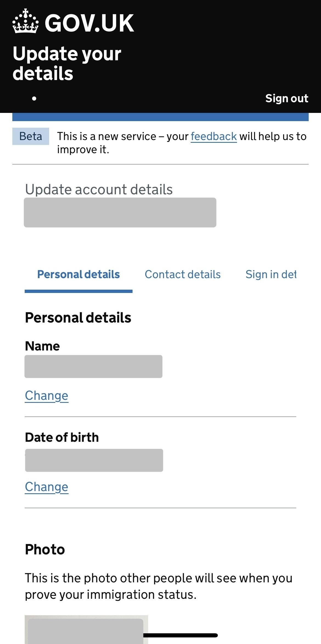Click the 'Personal details' section heading
The height and width of the screenshot is (644, 321).
pos(78,318)
